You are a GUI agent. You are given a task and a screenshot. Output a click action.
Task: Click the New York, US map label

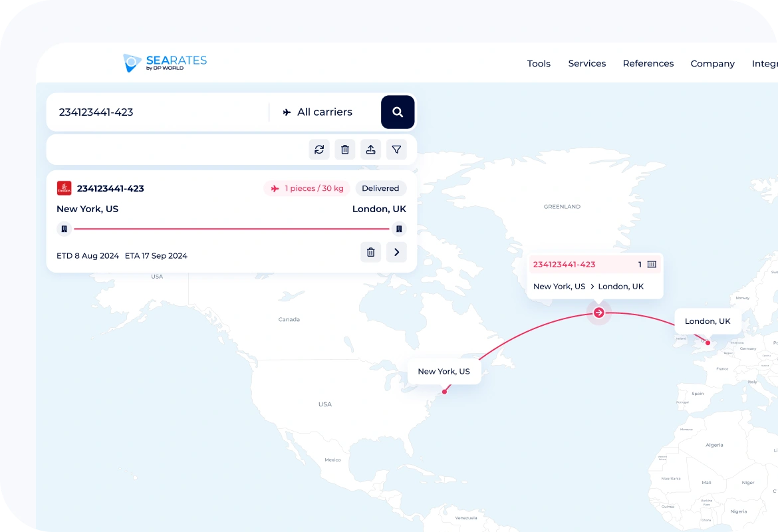[x=444, y=372]
